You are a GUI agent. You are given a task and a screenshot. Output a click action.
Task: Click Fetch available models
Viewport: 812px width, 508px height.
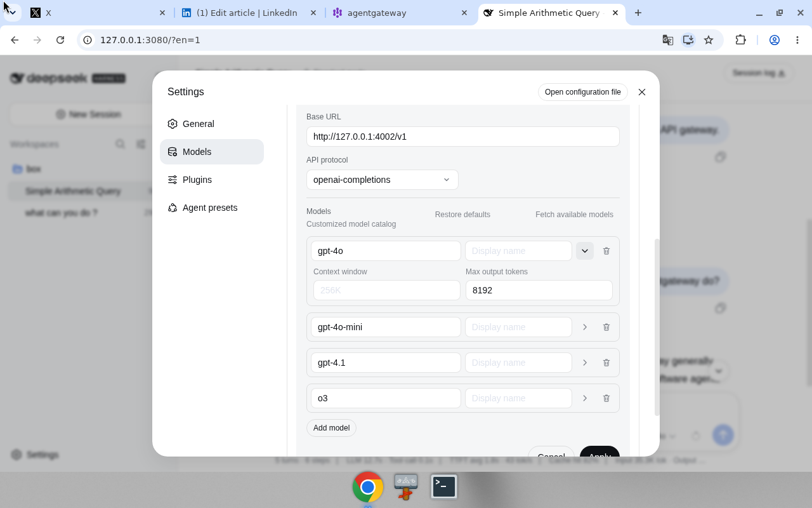tap(574, 215)
